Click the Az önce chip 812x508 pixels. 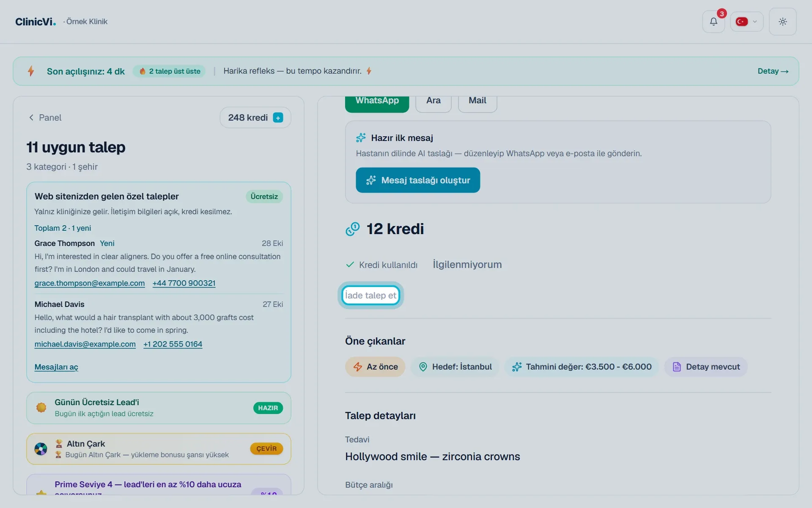pyautogui.click(x=375, y=367)
